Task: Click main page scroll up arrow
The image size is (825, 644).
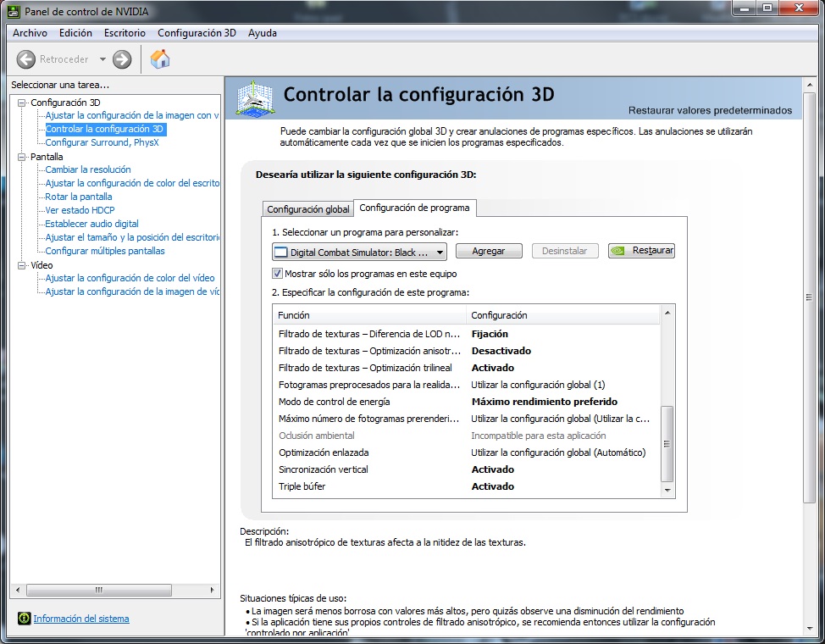Action: tap(809, 84)
